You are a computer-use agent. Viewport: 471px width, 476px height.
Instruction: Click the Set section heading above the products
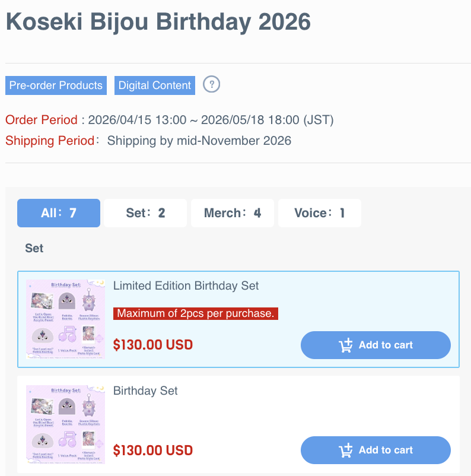coord(34,248)
